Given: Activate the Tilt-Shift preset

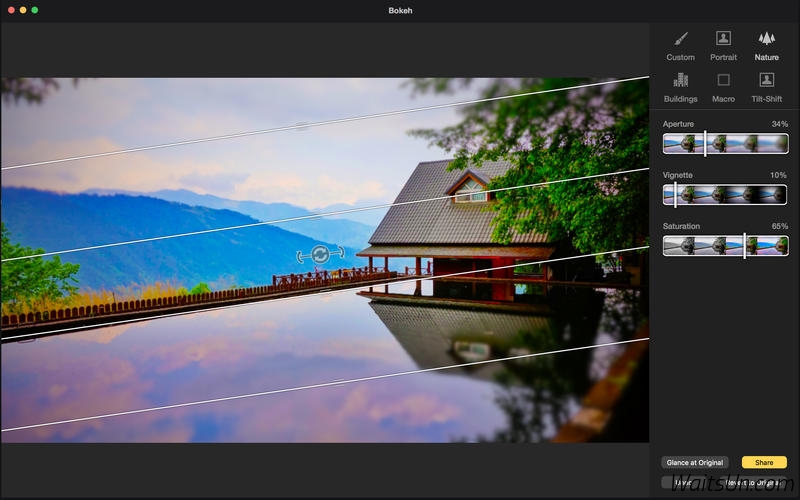Looking at the screenshot, I should click(766, 88).
